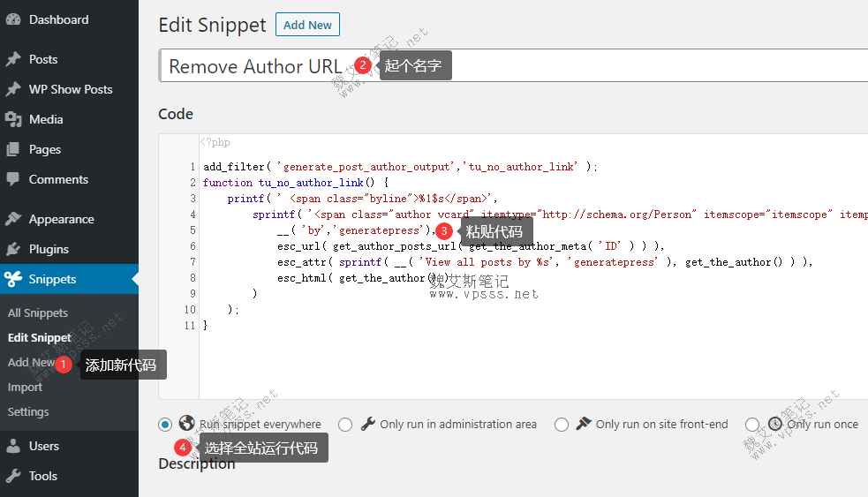
Task: Focus the snippet title field Remove Author URL
Action: (513, 65)
